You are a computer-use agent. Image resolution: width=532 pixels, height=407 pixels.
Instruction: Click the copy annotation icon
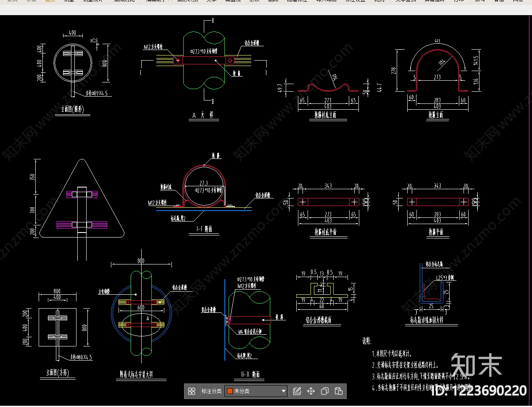(x=325, y=391)
